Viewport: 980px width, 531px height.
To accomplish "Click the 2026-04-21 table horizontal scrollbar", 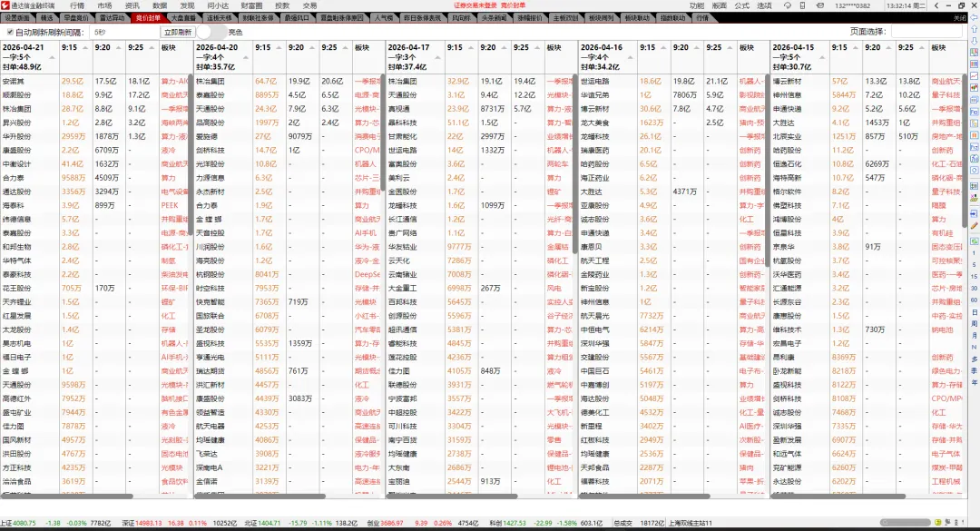I will [66, 497].
